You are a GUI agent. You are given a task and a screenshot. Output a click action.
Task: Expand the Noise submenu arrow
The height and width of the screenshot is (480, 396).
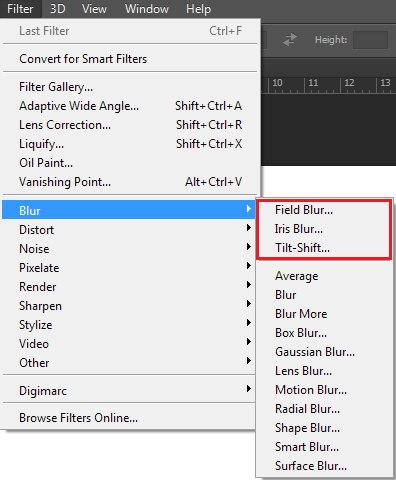coord(248,247)
